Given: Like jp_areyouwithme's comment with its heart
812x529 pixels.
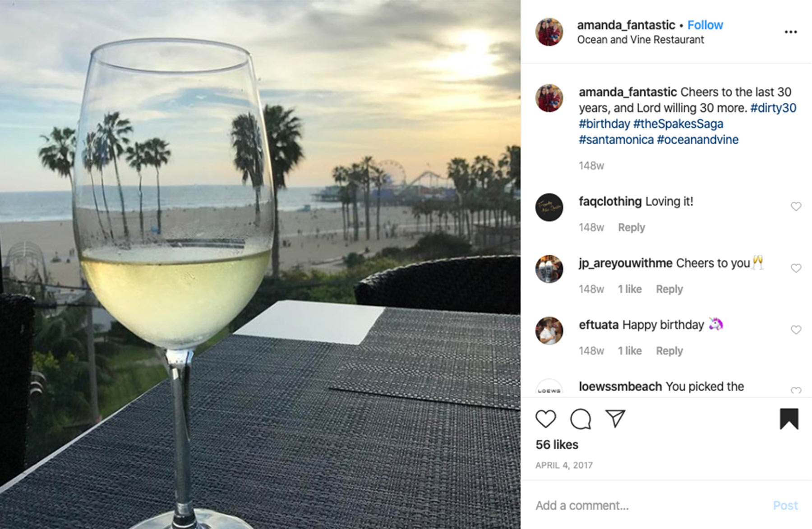Looking at the screenshot, I should pyautogui.click(x=796, y=268).
